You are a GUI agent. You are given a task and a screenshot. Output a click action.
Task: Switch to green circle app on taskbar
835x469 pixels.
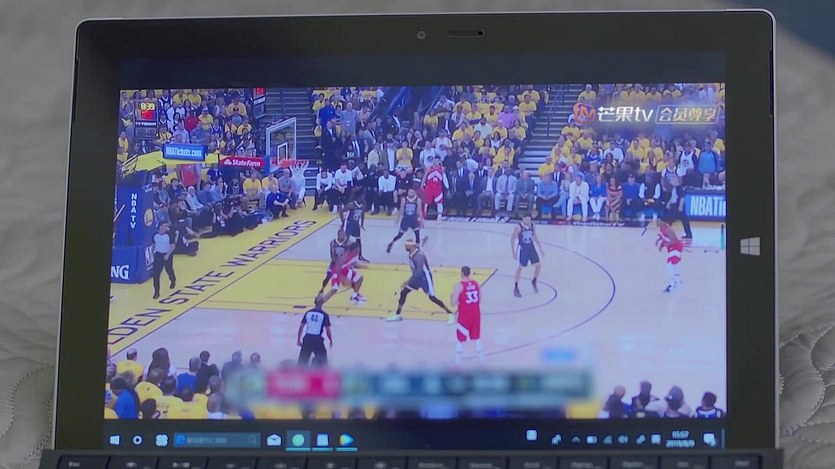pos(298,440)
